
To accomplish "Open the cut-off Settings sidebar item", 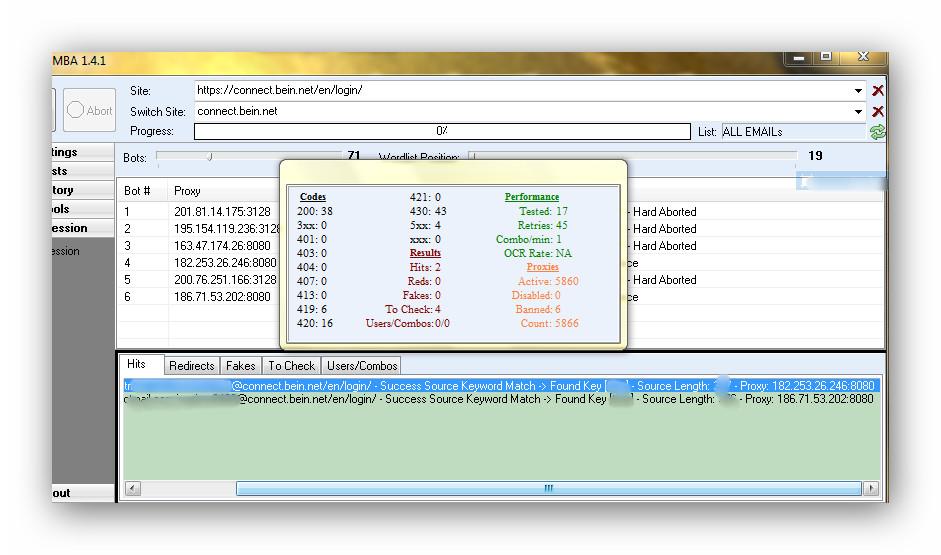I will click(x=83, y=152).
